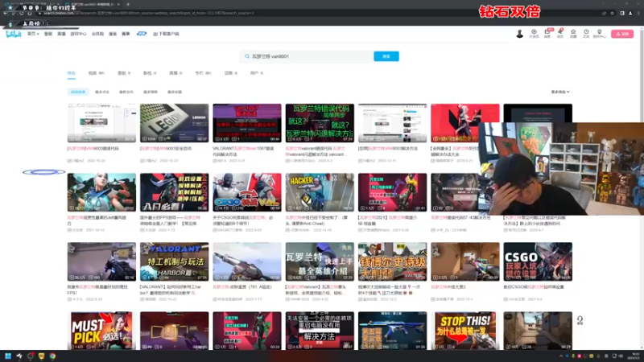The width and height of the screenshot is (644, 362).
Task: Open the VALORANT HARBOR 特工机制与玩法 thumbnail
Action: pyautogui.click(x=174, y=261)
